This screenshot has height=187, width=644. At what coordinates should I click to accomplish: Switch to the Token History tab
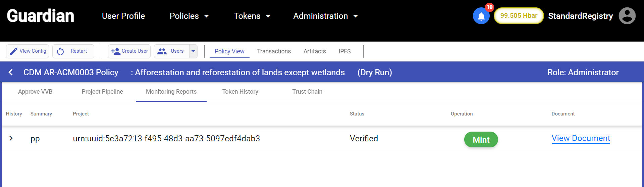coord(240,92)
